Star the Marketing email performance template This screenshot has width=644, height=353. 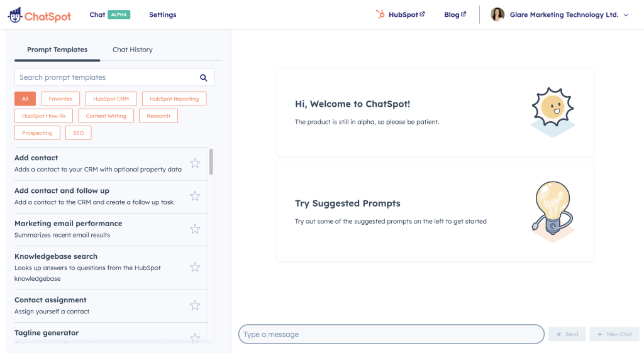click(195, 229)
